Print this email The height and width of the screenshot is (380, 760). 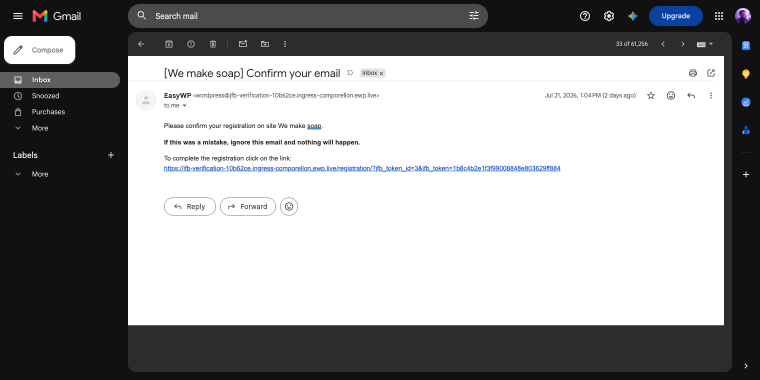(x=693, y=73)
